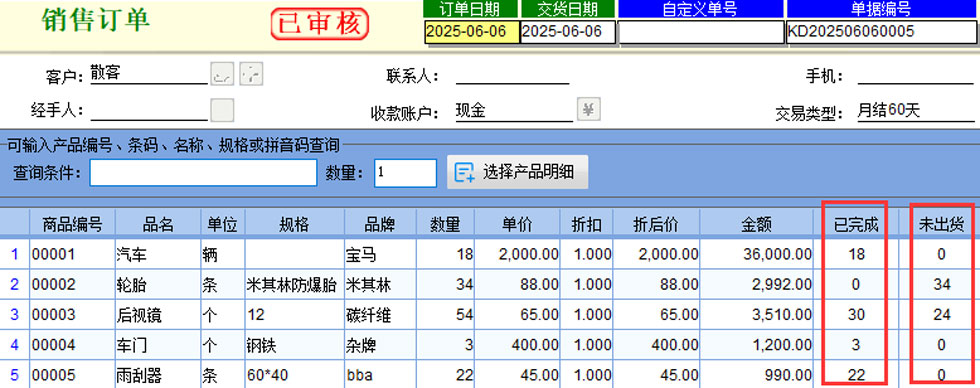The image size is (980, 388).
Task: Click the 查询条件 search input field
Action: coord(203,172)
